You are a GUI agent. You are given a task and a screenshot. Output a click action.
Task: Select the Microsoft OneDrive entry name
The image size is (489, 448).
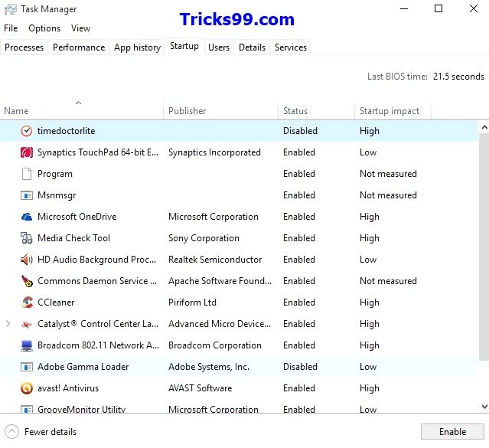click(x=77, y=217)
